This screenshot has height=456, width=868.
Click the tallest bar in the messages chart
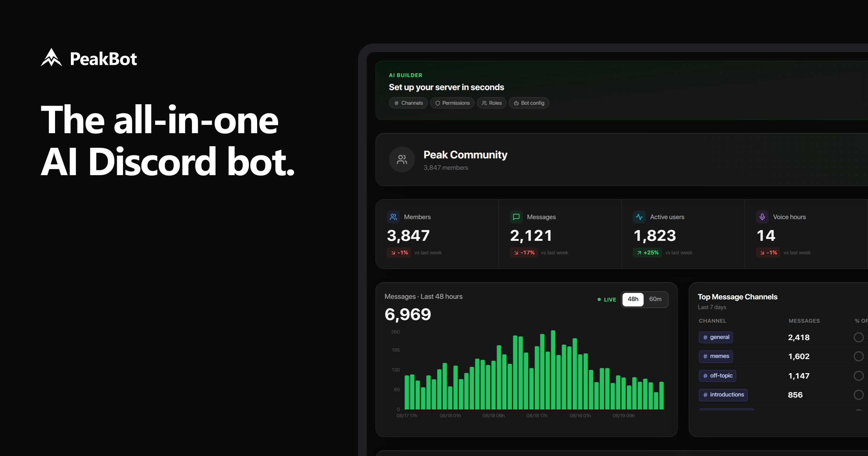[x=553, y=370]
